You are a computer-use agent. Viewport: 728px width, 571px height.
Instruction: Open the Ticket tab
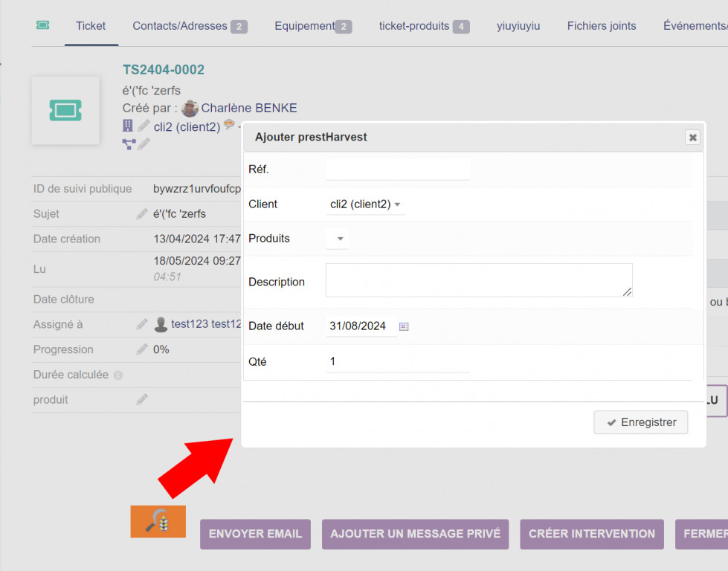91,26
